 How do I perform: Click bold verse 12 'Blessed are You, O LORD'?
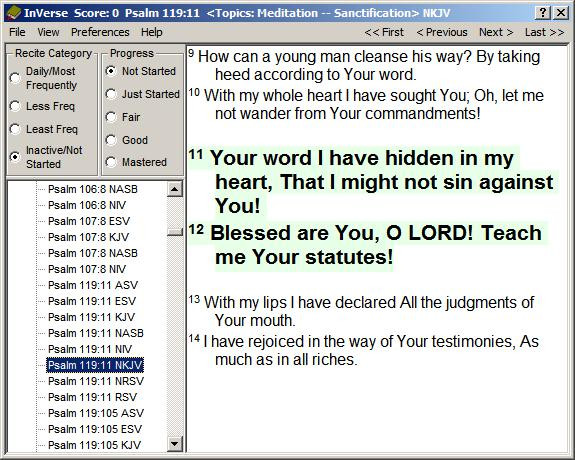point(342,233)
